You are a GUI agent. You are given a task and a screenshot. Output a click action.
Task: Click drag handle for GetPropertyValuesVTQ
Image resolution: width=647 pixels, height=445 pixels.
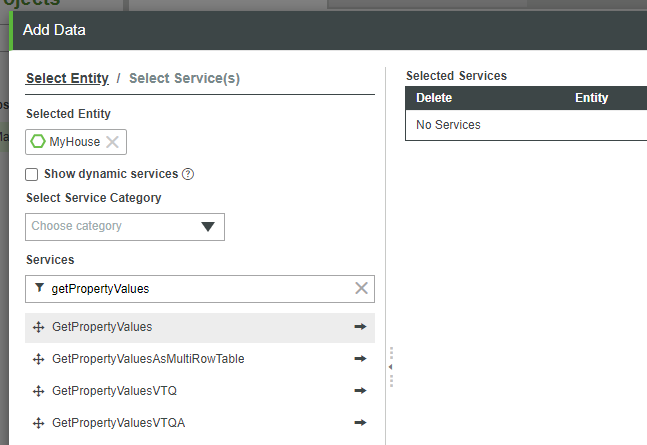coord(39,391)
